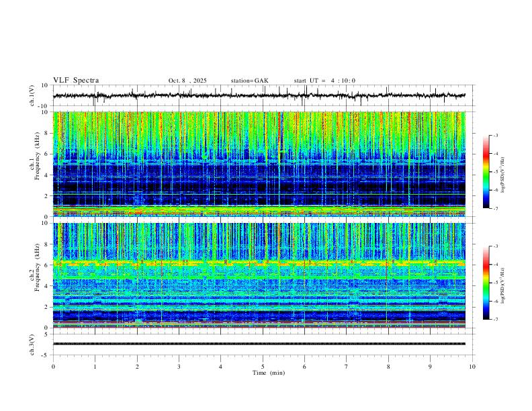
Task: Select the date text "Oct. 8 , 2025"
Action: (187, 81)
